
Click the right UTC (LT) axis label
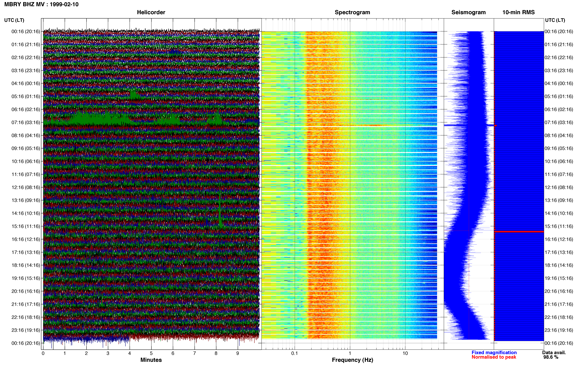[555, 20]
